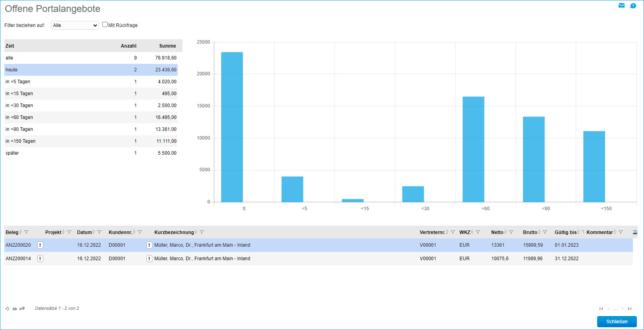Screen dimensions: 644x330
Task: Select the 'alle' time row
Action: (91, 58)
